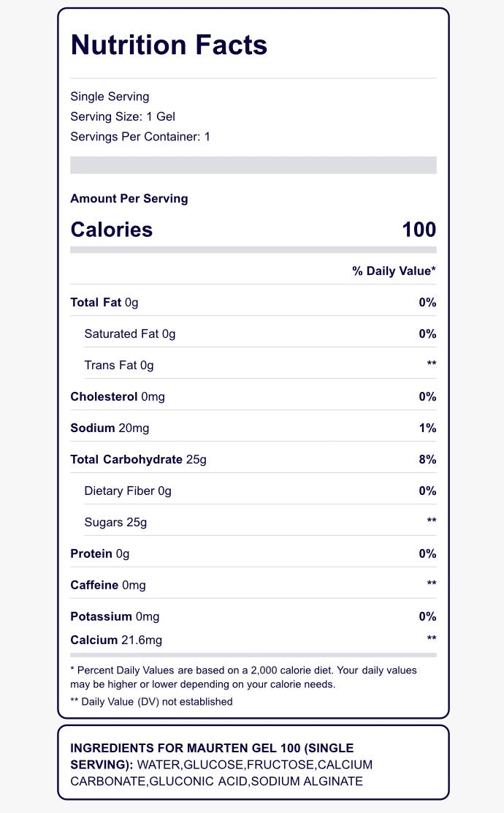Screen dimensions: 504x813
Task: Click the % Daily Value header
Action: [x=394, y=271]
